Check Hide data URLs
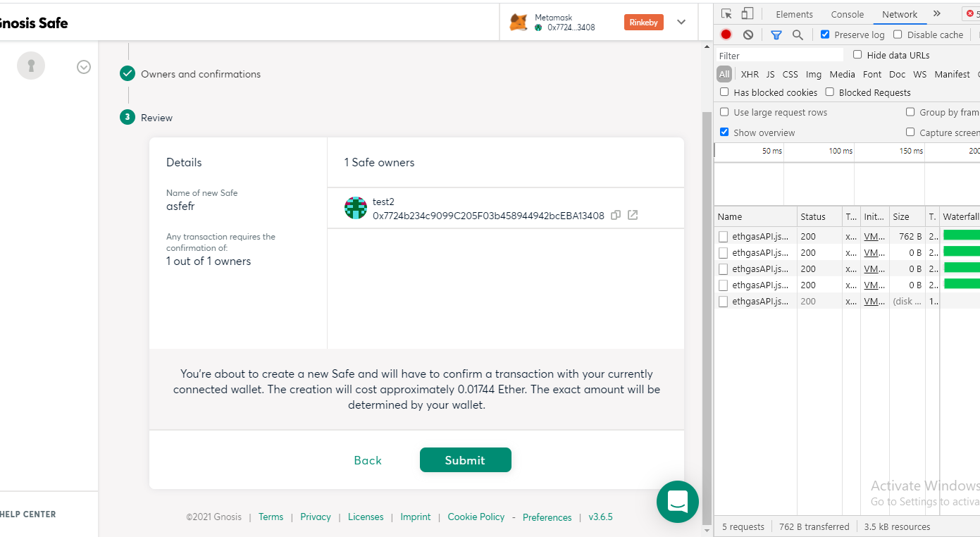980x537 pixels. coord(857,55)
